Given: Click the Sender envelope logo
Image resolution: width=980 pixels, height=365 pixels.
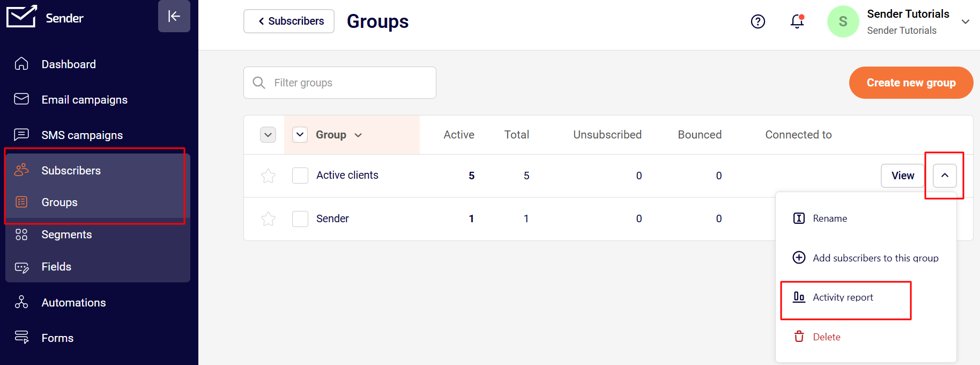Looking at the screenshot, I should [22, 16].
